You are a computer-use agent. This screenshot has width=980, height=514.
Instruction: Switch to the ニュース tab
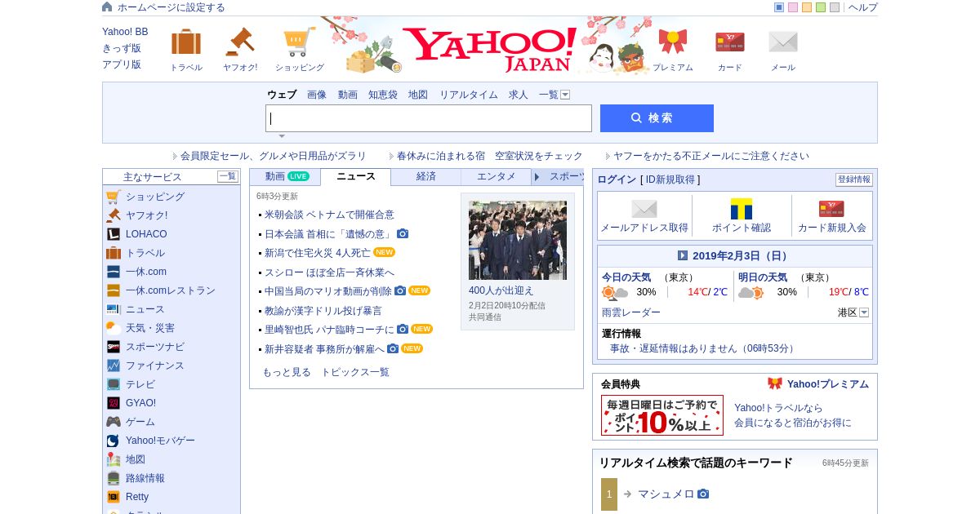tap(356, 176)
